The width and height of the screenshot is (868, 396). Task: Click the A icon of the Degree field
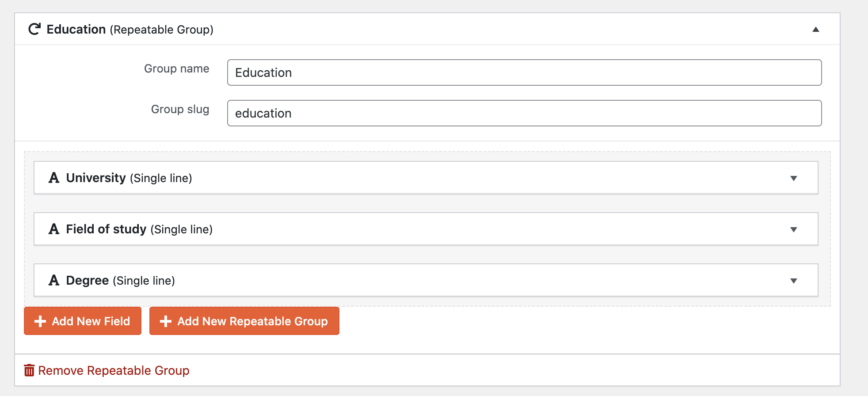(x=54, y=280)
